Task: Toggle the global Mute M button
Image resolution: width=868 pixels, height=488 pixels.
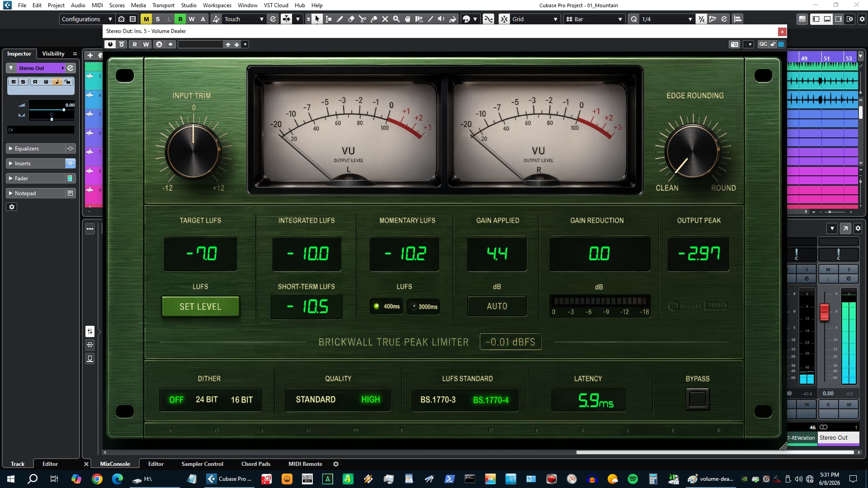Action: [146, 19]
